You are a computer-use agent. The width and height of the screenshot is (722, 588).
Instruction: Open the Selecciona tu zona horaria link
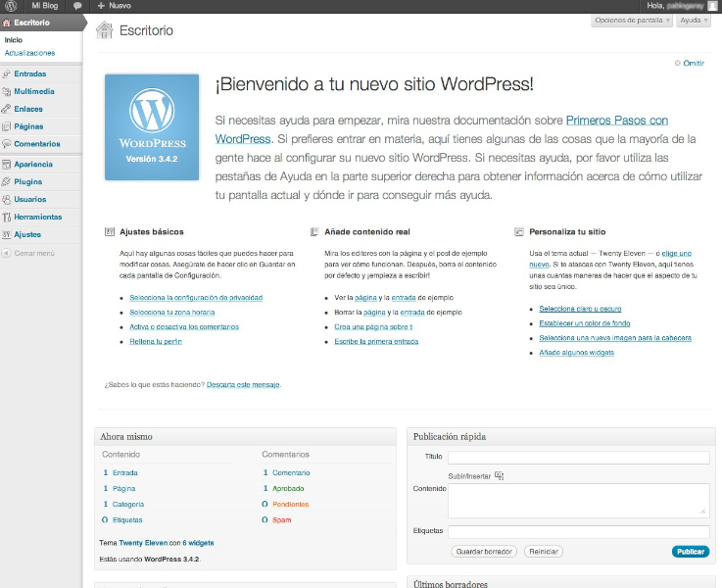tap(172, 313)
